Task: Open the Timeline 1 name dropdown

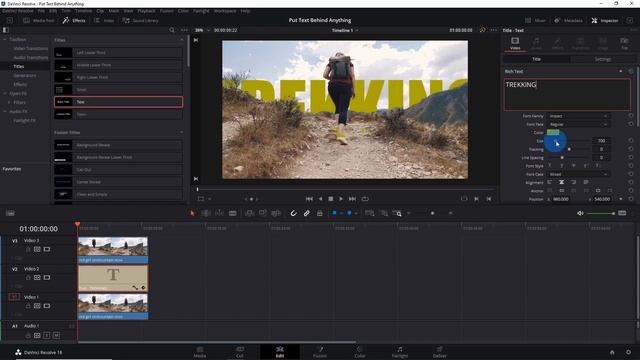Action: [x=345, y=30]
